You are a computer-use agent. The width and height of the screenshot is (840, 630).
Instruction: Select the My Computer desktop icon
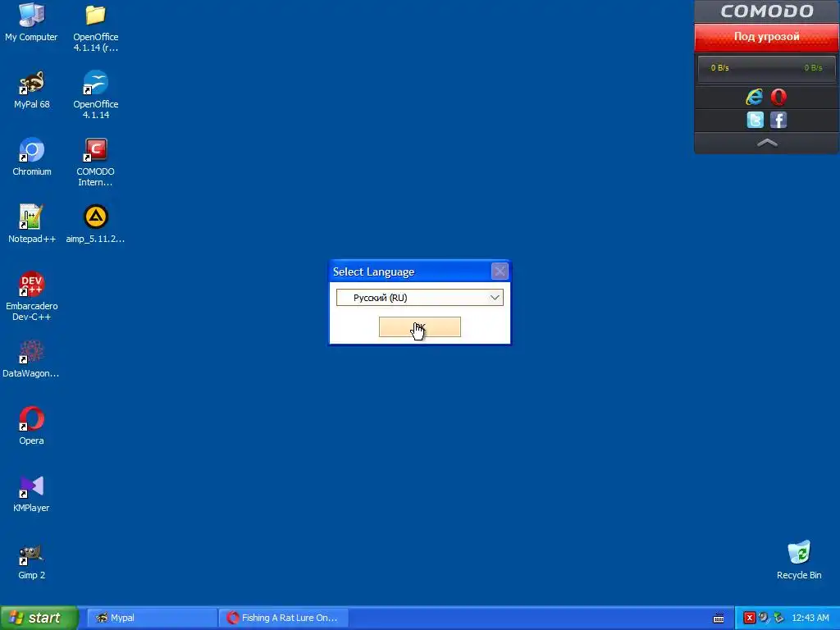(x=31, y=22)
